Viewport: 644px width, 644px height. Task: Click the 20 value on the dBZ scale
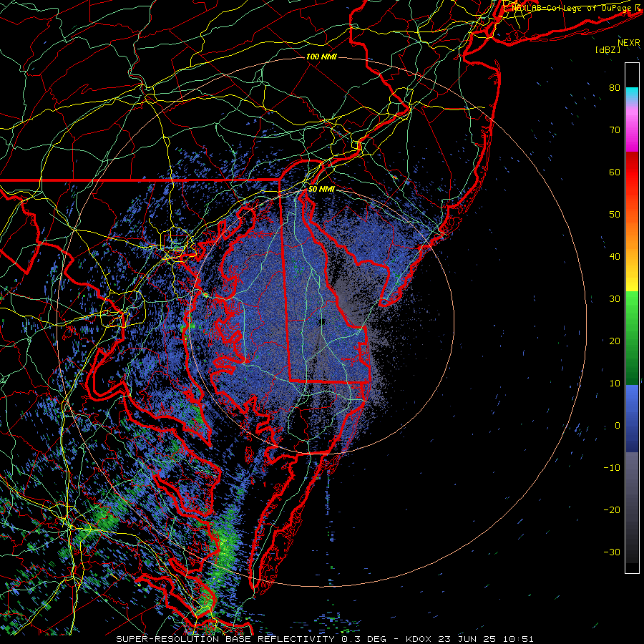(x=615, y=341)
